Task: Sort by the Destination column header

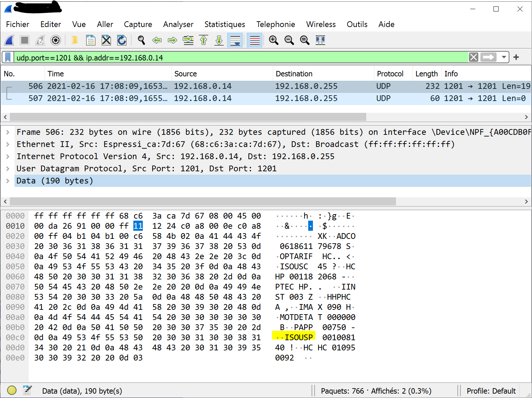Action: coord(323,74)
